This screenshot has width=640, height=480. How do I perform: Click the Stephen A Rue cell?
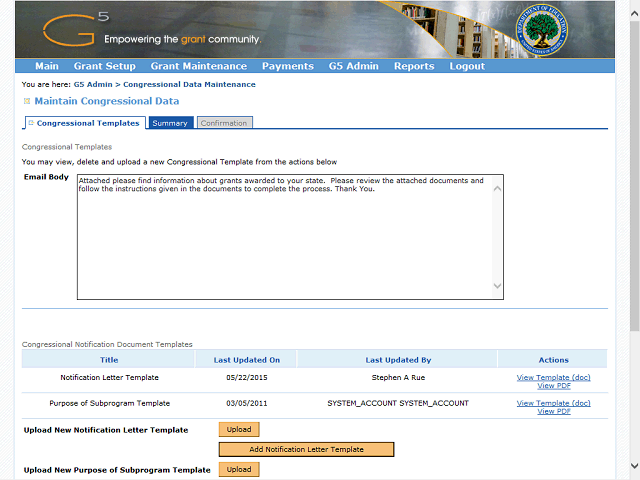pyautogui.click(x=398, y=378)
